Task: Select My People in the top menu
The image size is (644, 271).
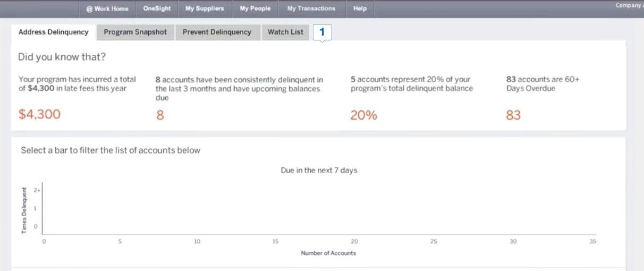Action: click(255, 9)
